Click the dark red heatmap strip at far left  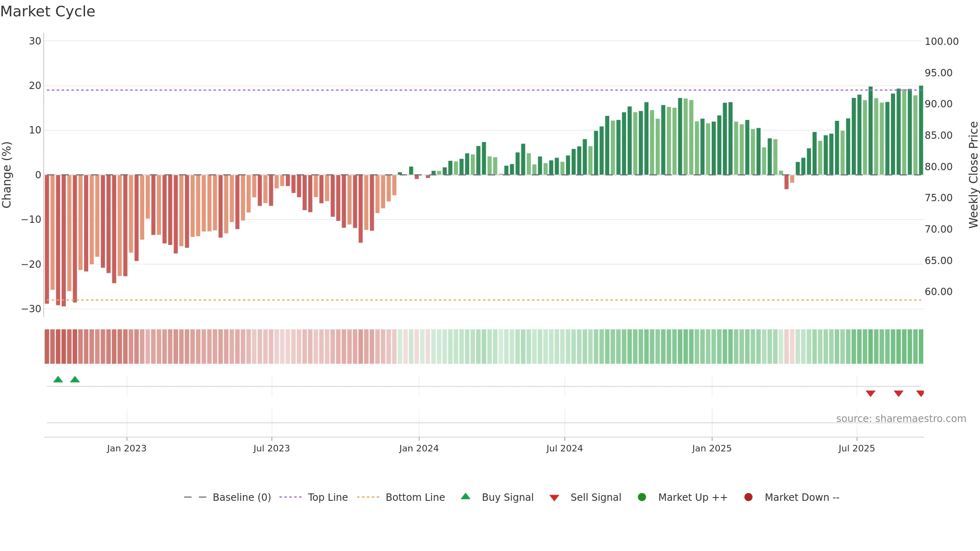pyautogui.click(x=47, y=347)
